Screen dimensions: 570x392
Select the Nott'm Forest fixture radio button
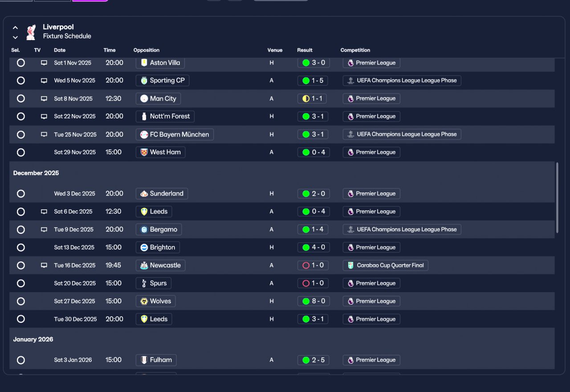21,116
